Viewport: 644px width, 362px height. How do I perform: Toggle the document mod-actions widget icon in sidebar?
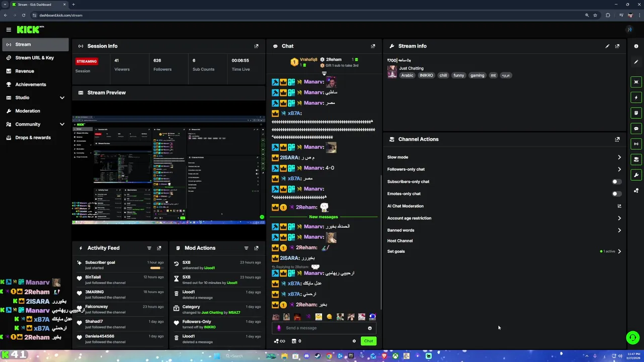(x=636, y=113)
